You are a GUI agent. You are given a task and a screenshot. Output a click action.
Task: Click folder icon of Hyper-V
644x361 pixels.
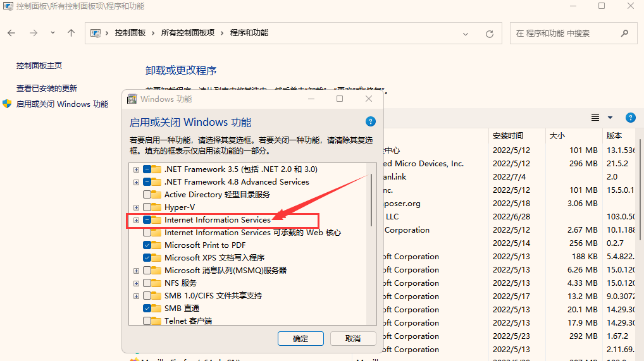[156, 207]
